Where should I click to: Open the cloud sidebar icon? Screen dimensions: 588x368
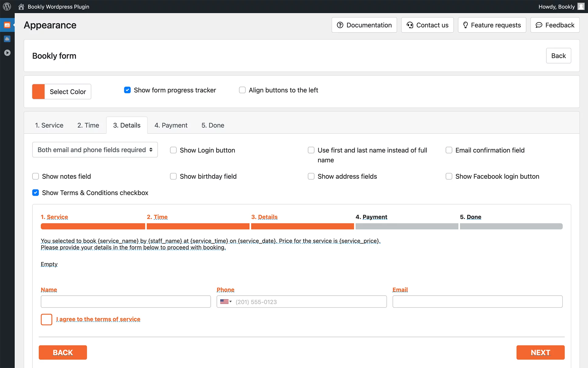(7, 39)
